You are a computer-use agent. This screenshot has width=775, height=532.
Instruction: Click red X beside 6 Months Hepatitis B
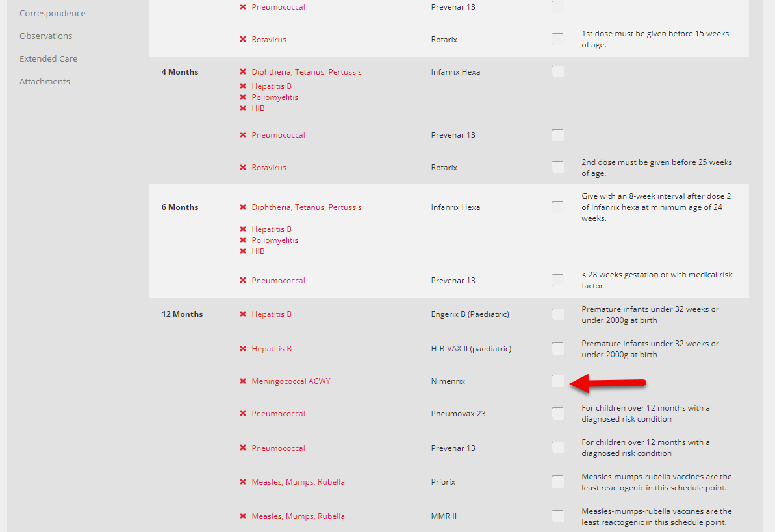pos(243,229)
